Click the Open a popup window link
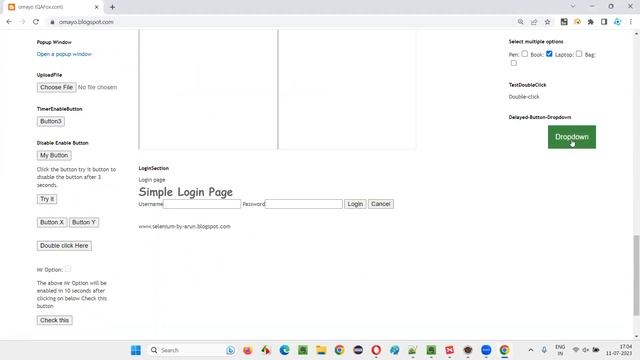This screenshot has height=360, width=640. click(64, 54)
